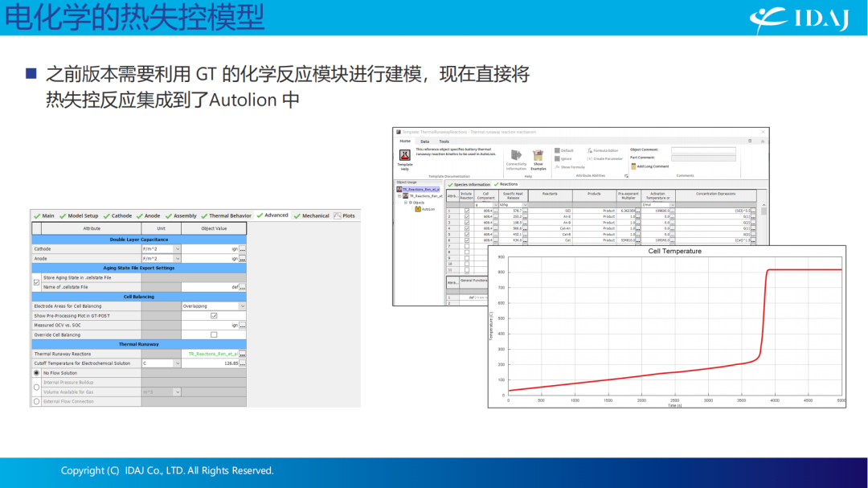Select No Flow Solution radio button

tap(36, 373)
